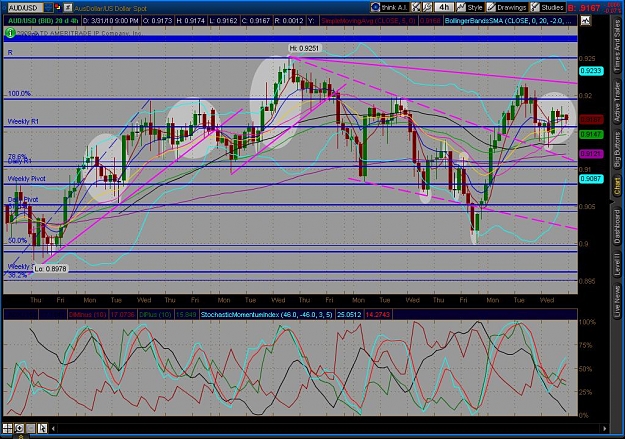Click the AUD/USD (BID) 20 d 4h label

coord(41,21)
